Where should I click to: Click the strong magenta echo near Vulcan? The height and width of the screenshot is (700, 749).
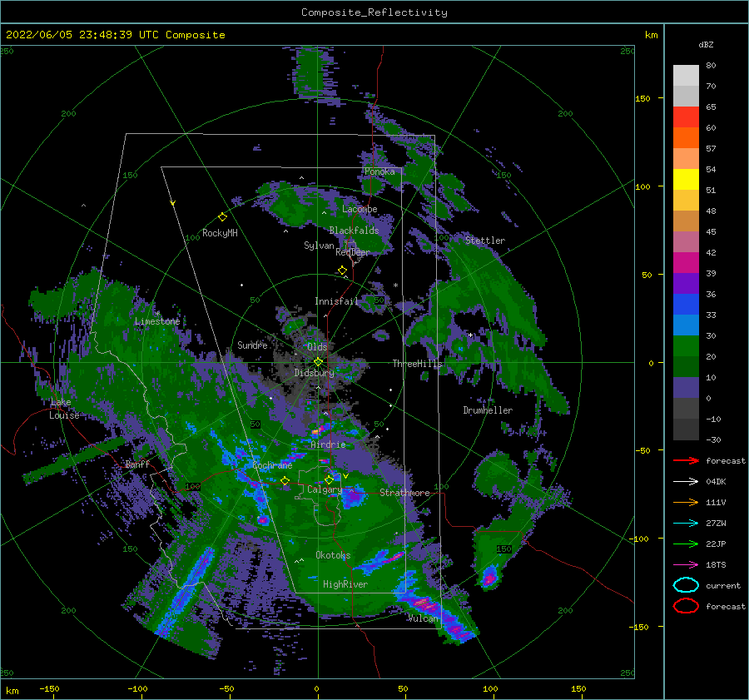[425, 604]
